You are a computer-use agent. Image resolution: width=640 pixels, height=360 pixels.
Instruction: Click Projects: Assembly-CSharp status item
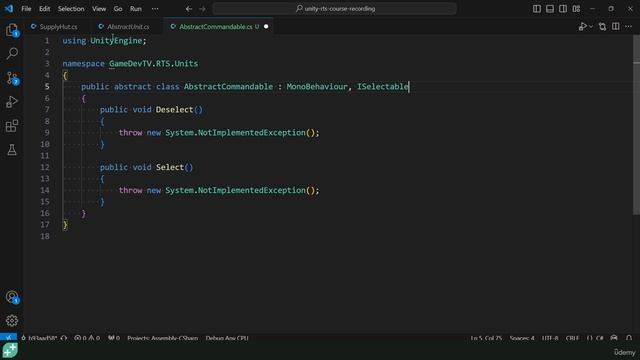pyautogui.click(x=162, y=338)
